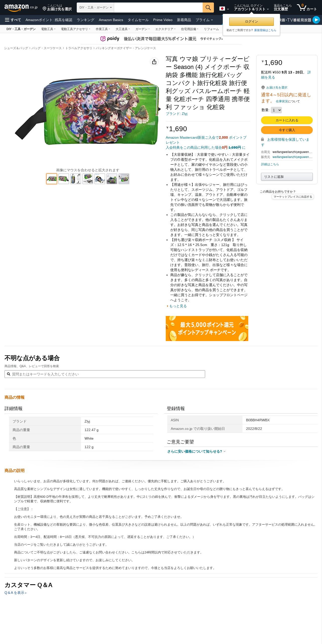Open 新着商品 in the nav bar
The height and width of the screenshot is (644, 322).
tap(184, 20)
